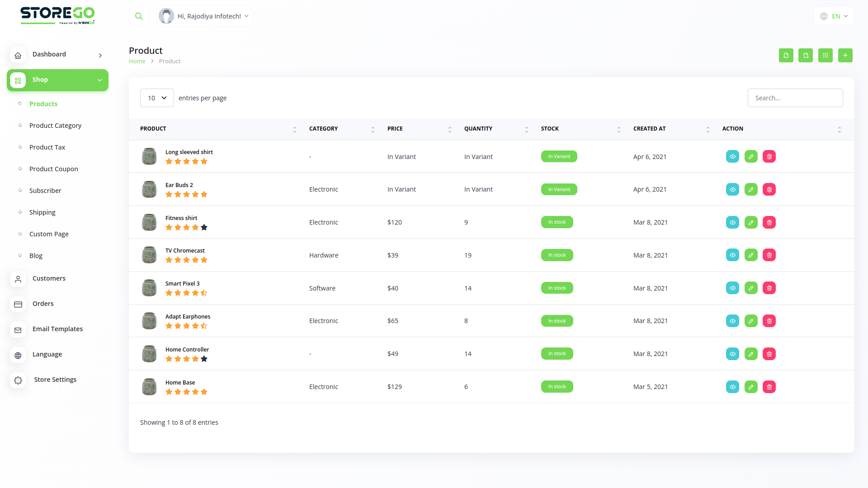View Smart Pixel 3 product details
The width and height of the screenshot is (868, 488).
[x=732, y=288]
